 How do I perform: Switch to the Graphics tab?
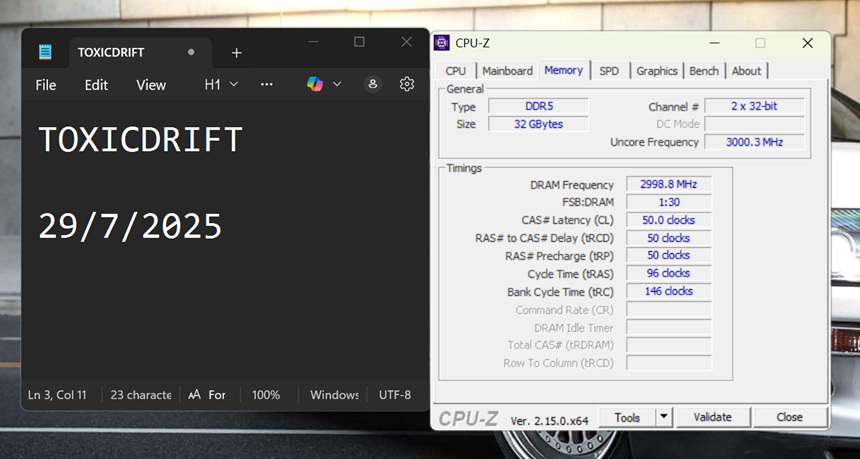(x=657, y=71)
